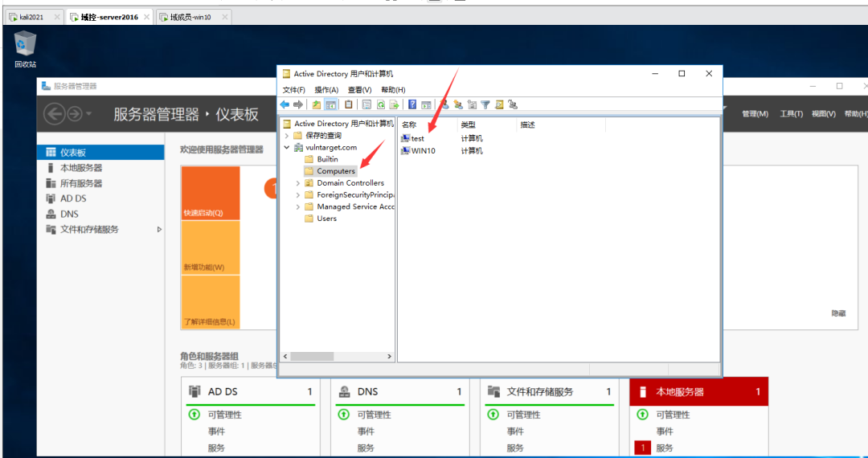The height and width of the screenshot is (458, 868).
Task: Collapse vulntarget.com domain node
Action: coord(287,148)
